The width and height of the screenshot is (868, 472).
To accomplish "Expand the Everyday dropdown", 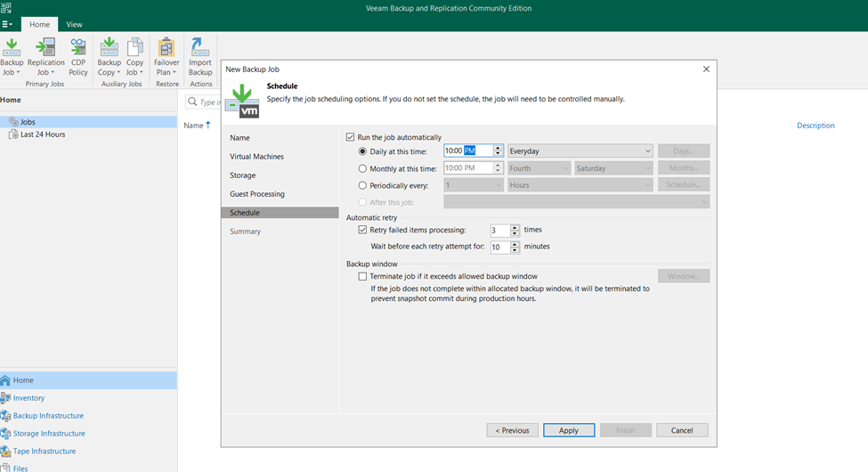I will point(580,151).
